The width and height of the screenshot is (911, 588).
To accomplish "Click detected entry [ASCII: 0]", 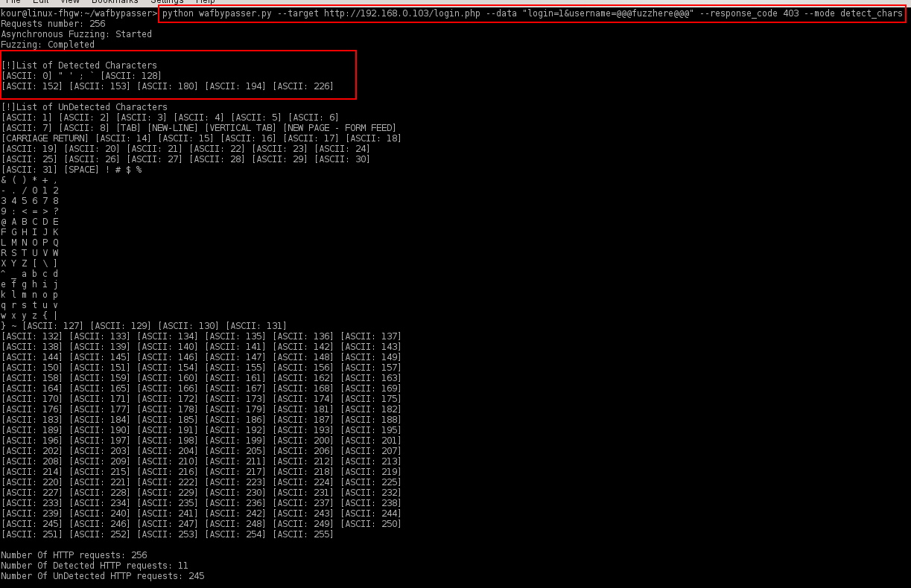I will coord(27,76).
